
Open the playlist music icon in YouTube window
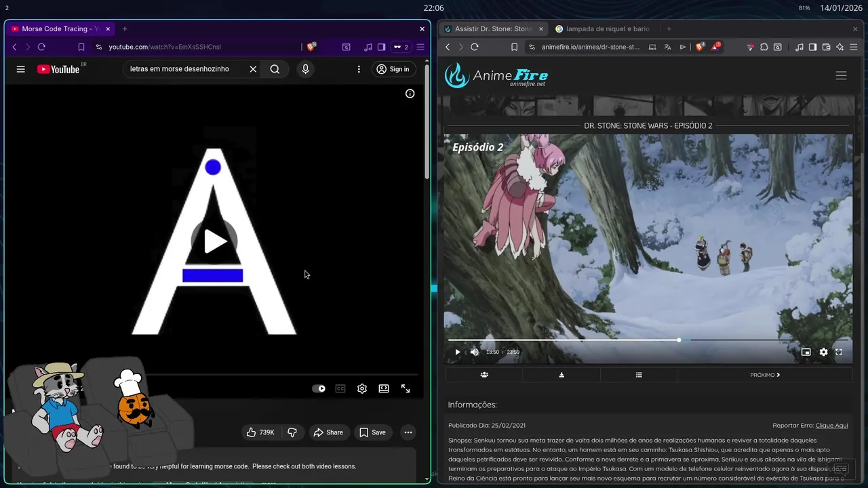(x=368, y=47)
